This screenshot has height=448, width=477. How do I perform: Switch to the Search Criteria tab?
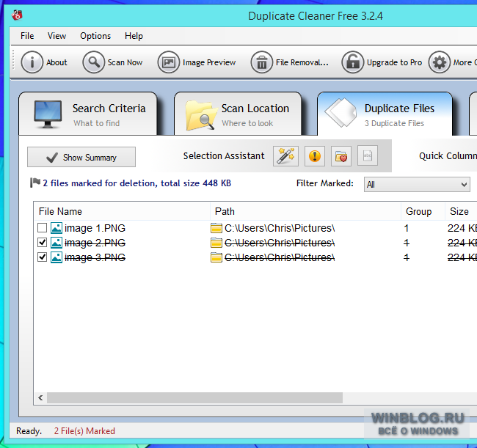(x=88, y=114)
